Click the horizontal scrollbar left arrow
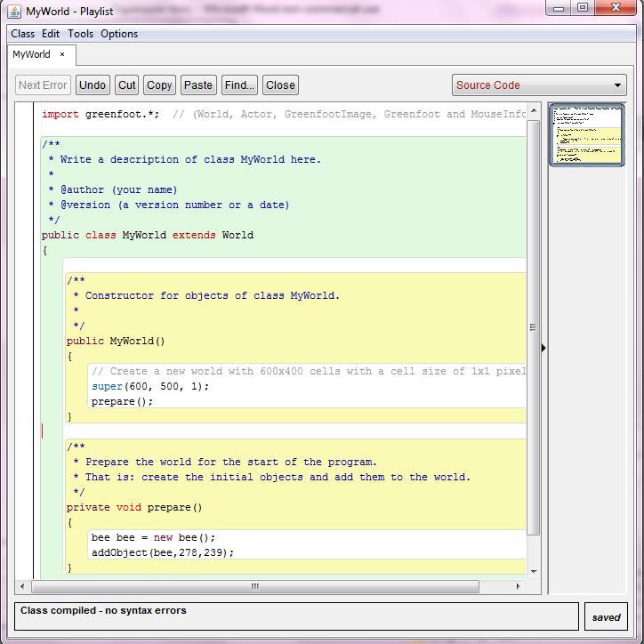Image resolution: width=644 pixels, height=644 pixels. (x=22, y=586)
